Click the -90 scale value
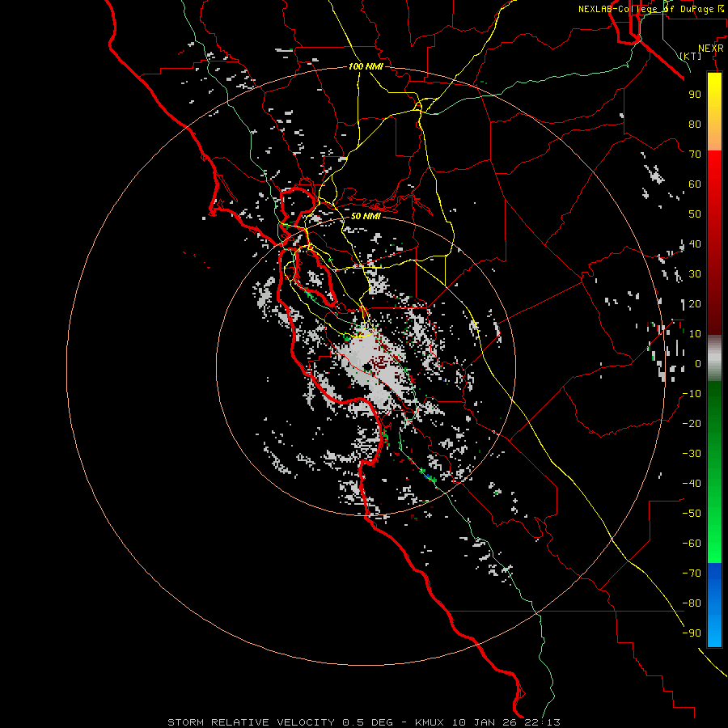This screenshot has width=728, height=728. [x=692, y=633]
